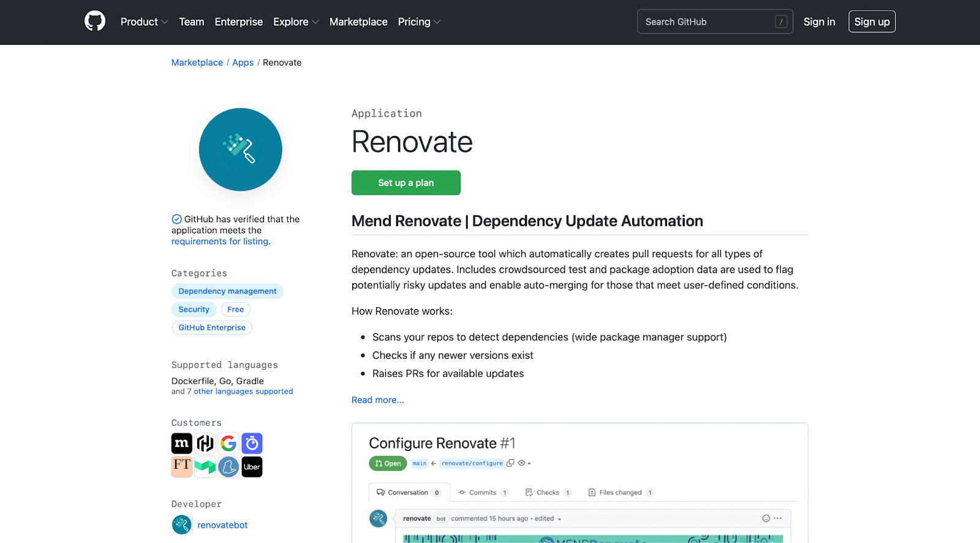Select the renovate comment author avatar

tap(379, 519)
